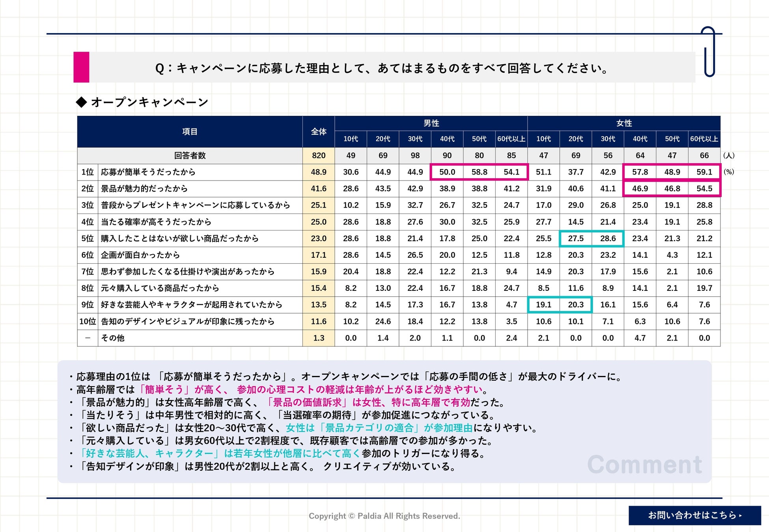Click the 全体 value 23.0 in 5位 row
The image size is (769, 532).
319,238
